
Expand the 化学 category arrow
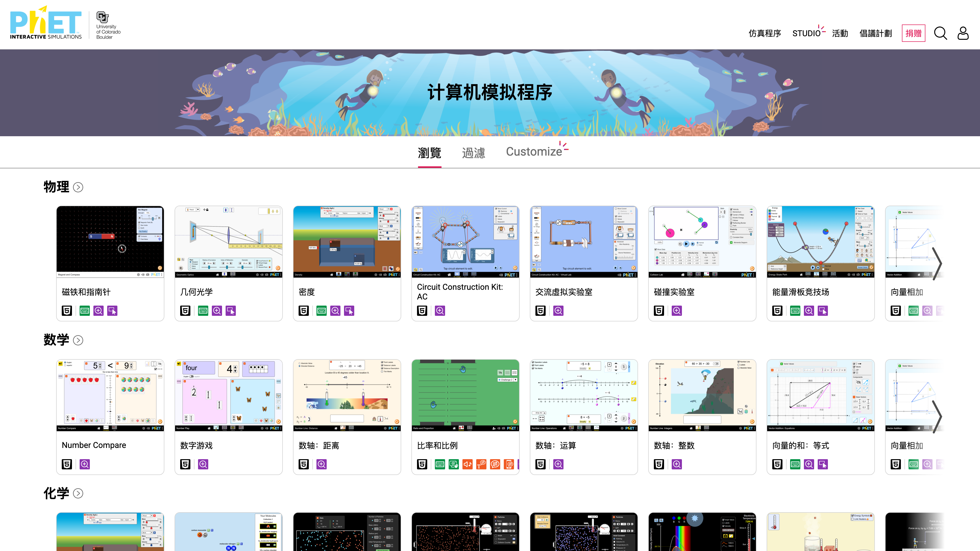[x=78, y=493]
